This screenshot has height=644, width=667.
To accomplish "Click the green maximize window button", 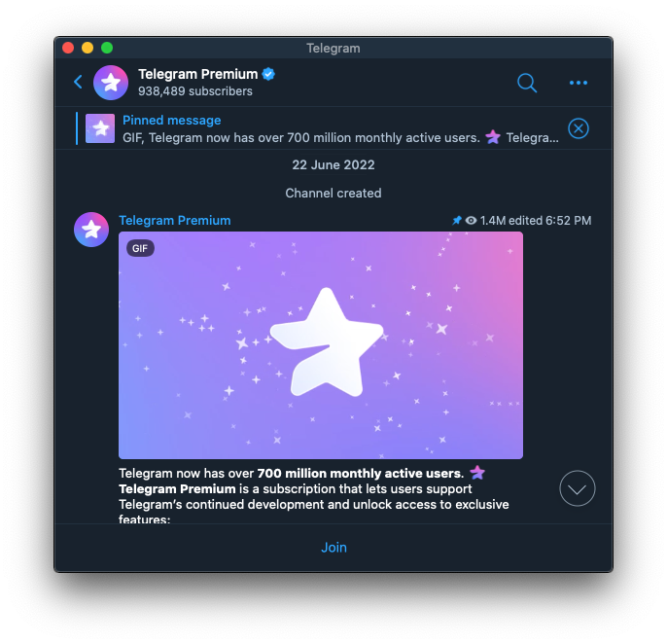I will [107, 48].
